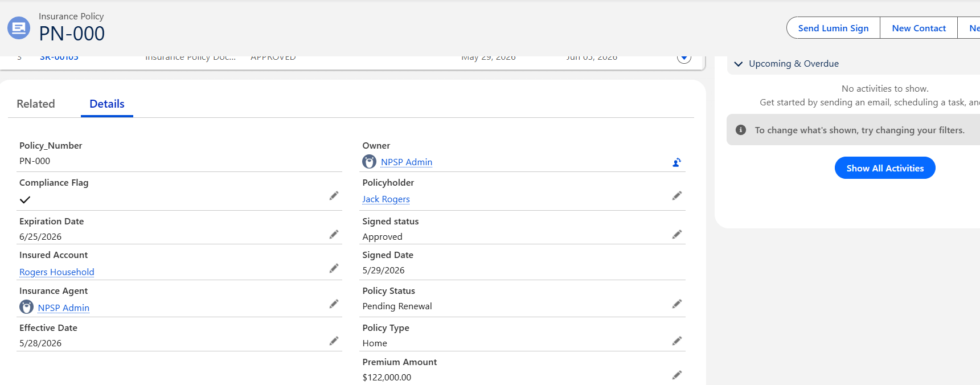The image size is (980, 385).
Task: Edit the Policy Type field
Action: [x=676, y=341]
